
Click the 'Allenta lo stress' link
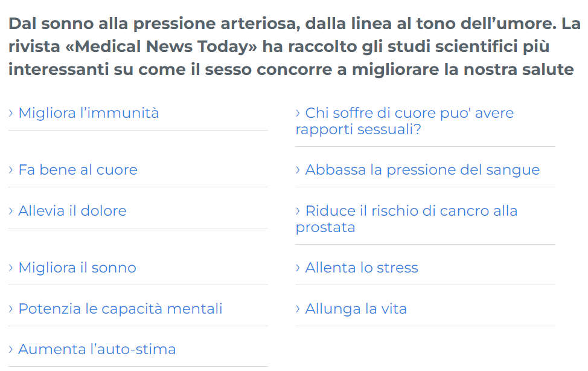[361, 268]
